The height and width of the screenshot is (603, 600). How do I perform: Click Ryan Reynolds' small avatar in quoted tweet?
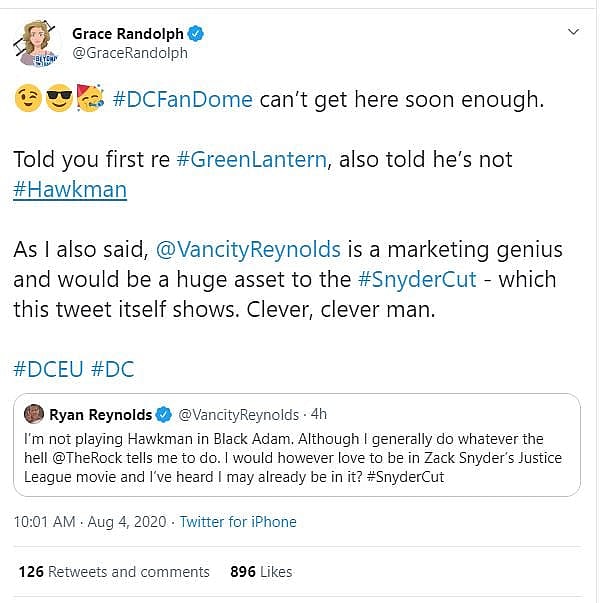33,414
